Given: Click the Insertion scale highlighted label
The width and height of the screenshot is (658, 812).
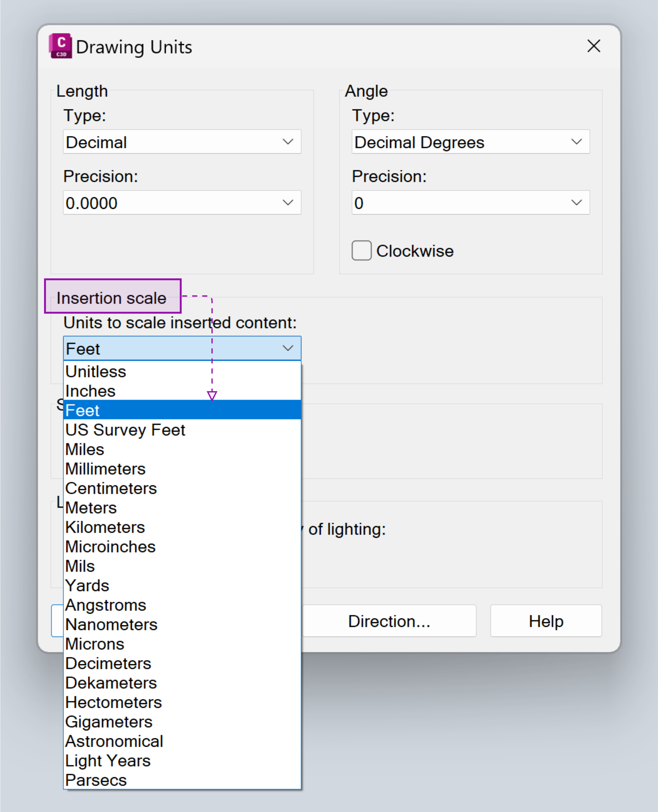Looking at the screenshot, I should pyautogui.click(x=112, y=298).
